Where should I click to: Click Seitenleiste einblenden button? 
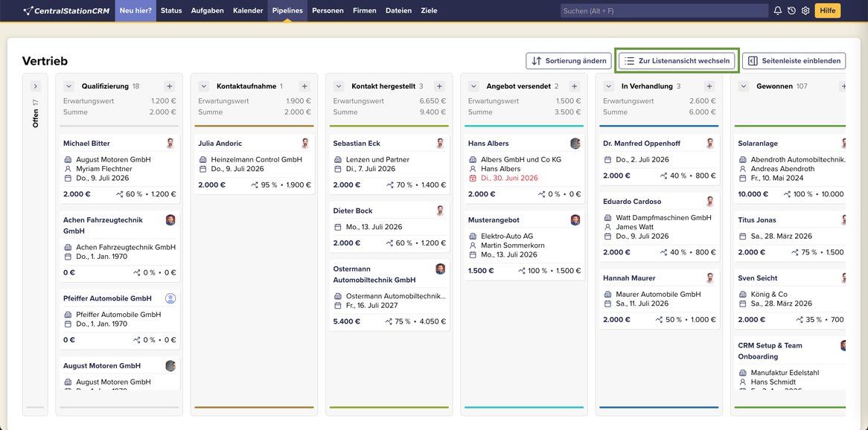click(794, 61)
